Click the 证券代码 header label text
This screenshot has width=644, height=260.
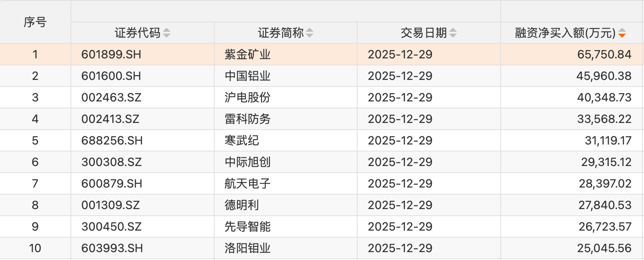click(x=137, y=33)
